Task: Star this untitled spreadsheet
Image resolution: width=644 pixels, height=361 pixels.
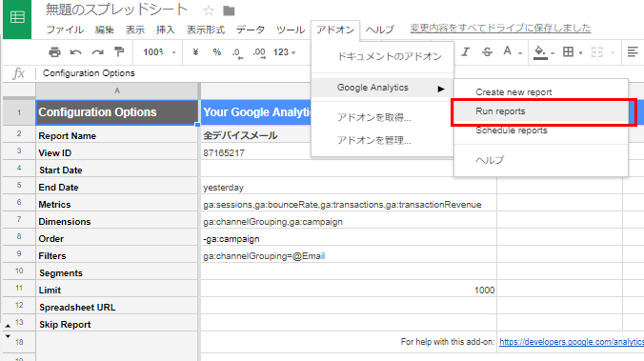Action: (209, 10)
